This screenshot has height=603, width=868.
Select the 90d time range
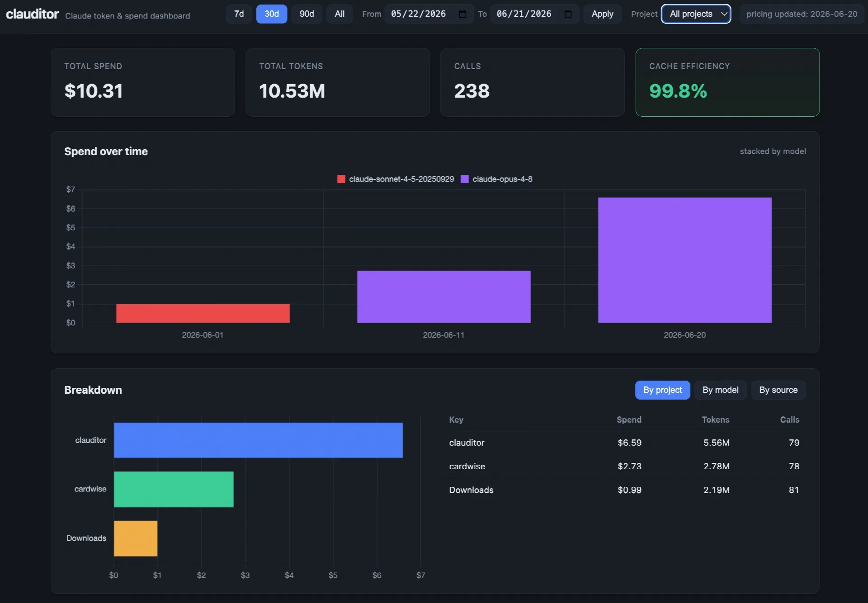[x=307, y=14]
